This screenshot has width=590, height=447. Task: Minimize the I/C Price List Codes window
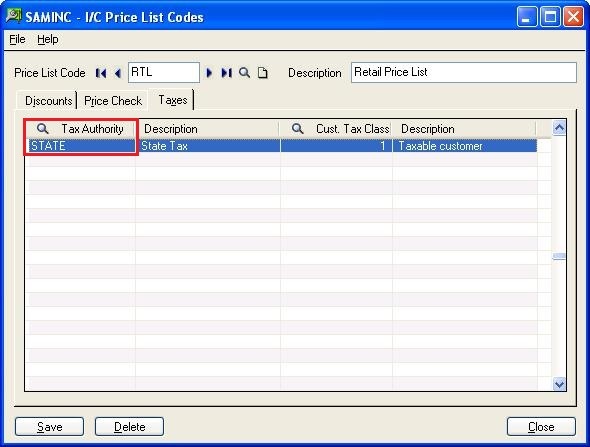coord(527,17)
